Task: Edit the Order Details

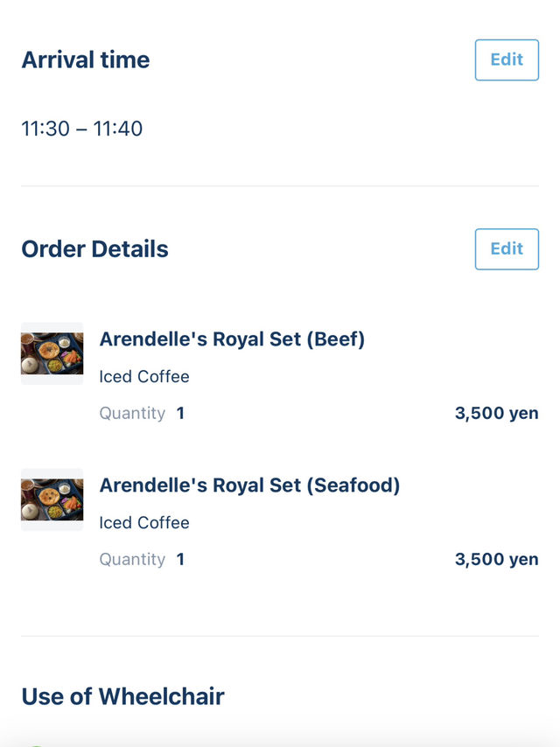Action: point(507,249)
